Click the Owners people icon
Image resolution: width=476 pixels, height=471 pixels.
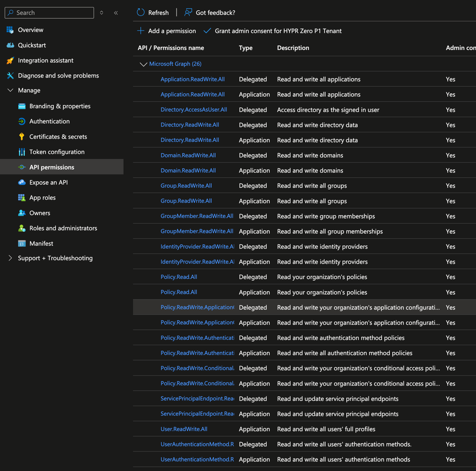click(22, 213)
